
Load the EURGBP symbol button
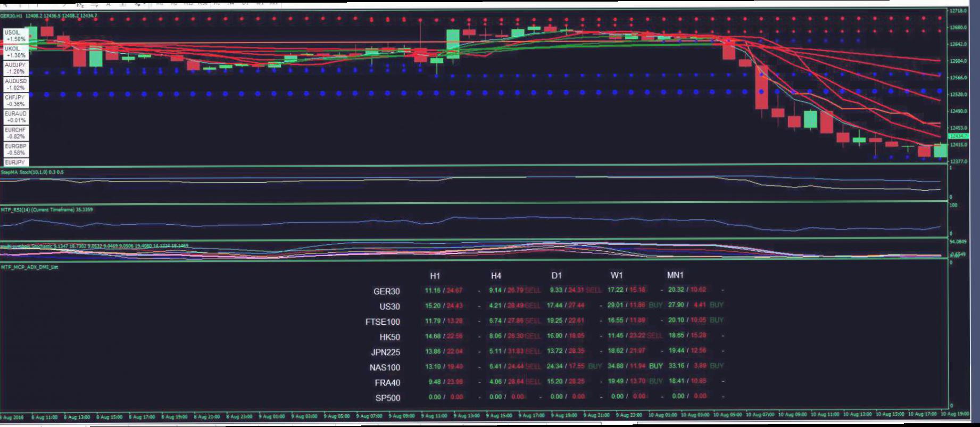pyautogui.click(x=15, y=149)
